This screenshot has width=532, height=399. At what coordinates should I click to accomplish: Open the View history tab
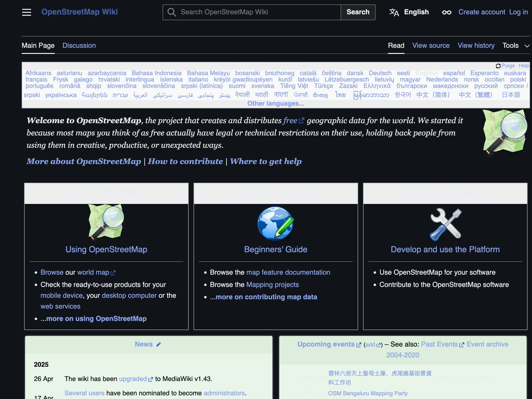(476, 45)
